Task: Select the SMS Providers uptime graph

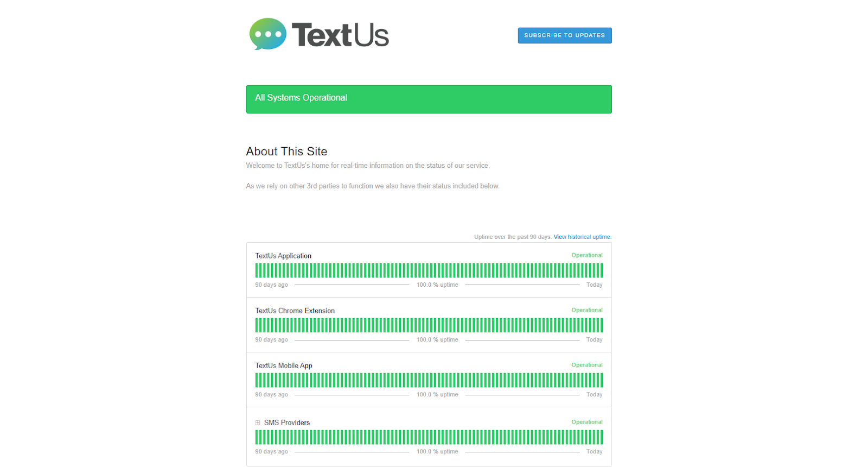Action: tap(429, 437)
